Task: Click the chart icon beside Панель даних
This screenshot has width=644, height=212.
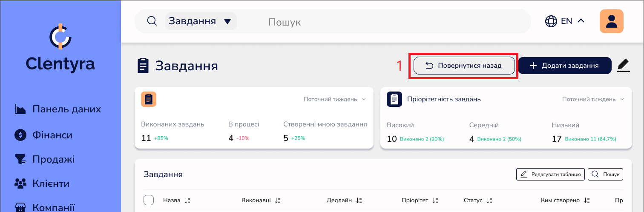Action: click(x=20, y=109)
